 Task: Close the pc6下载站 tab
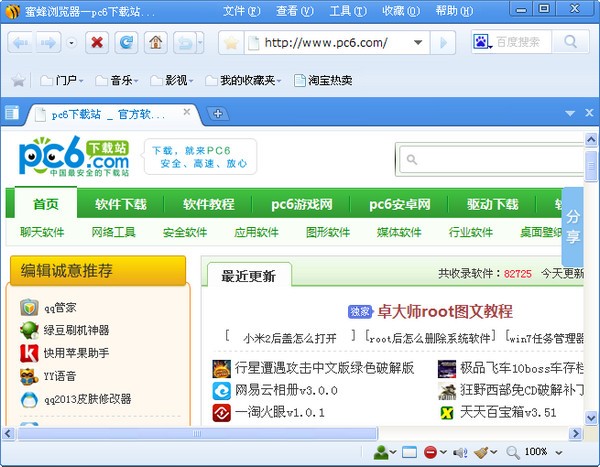[x=187, y=112]
